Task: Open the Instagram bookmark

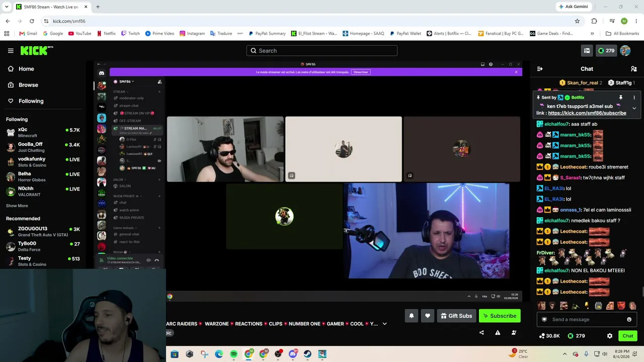Action: click(192, 34)
